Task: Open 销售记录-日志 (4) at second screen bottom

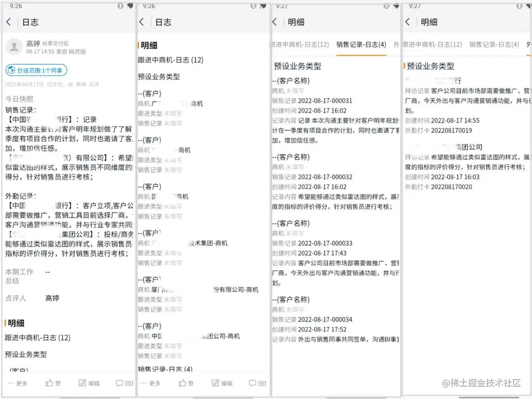Action: pos(165,369)
